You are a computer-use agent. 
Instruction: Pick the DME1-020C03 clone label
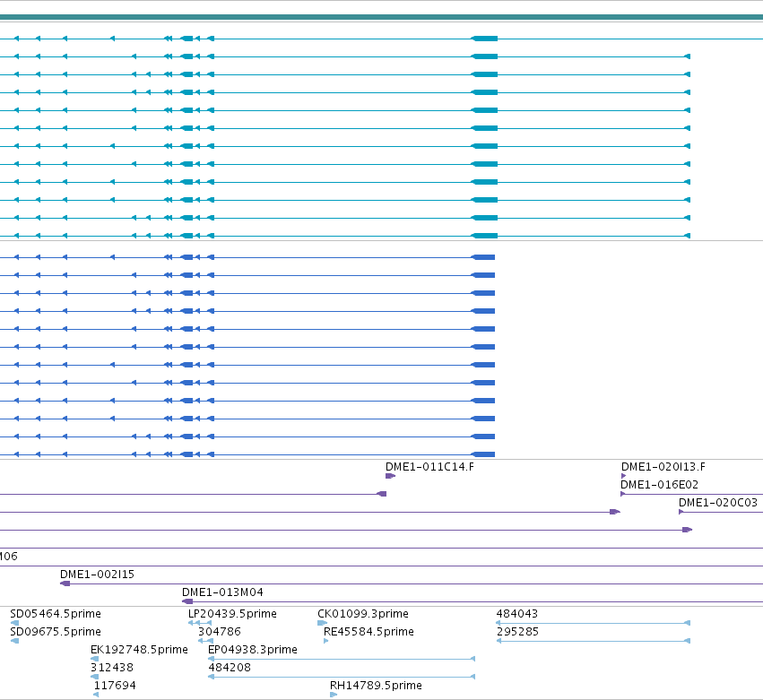click(718, 503)
